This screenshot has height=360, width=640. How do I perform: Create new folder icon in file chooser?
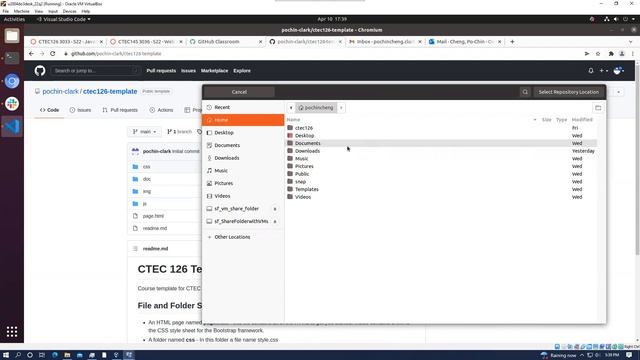598,108
